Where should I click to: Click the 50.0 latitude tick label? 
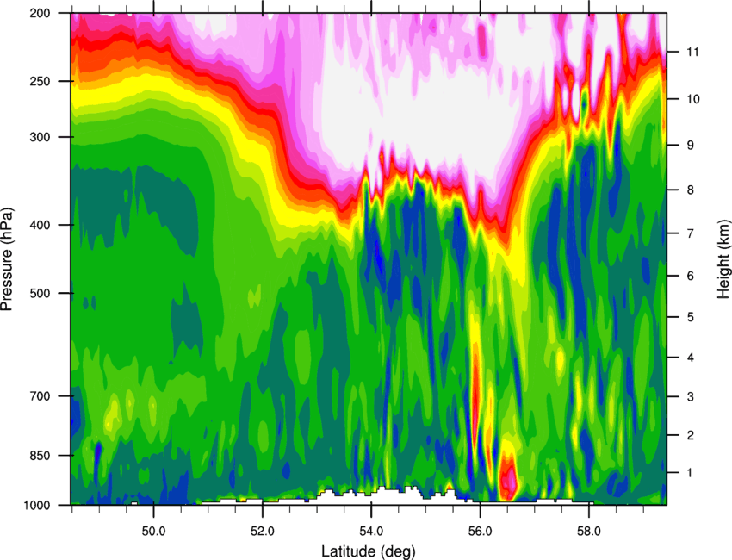(x=153, y=531)
